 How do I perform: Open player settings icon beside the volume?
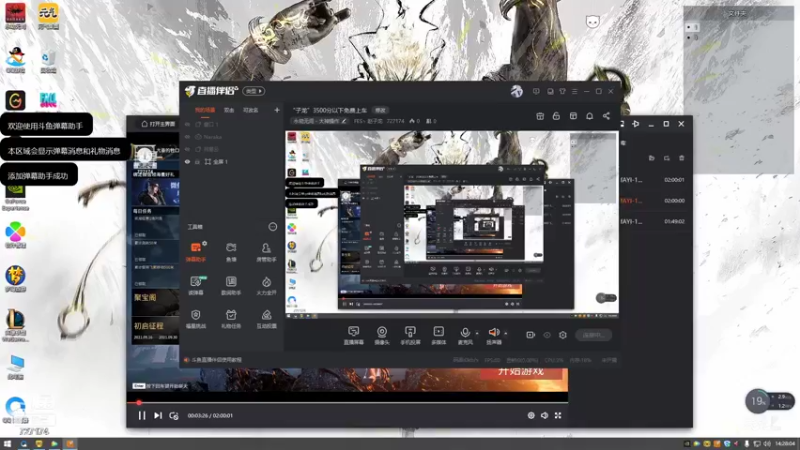tap(531, 415)
